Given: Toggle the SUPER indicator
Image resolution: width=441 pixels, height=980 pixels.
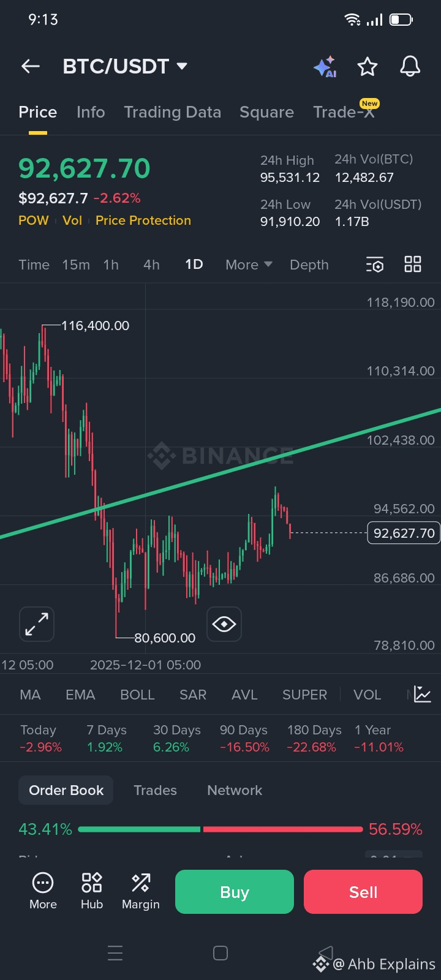Looking at the screenshot, I should tap(304, 695).
